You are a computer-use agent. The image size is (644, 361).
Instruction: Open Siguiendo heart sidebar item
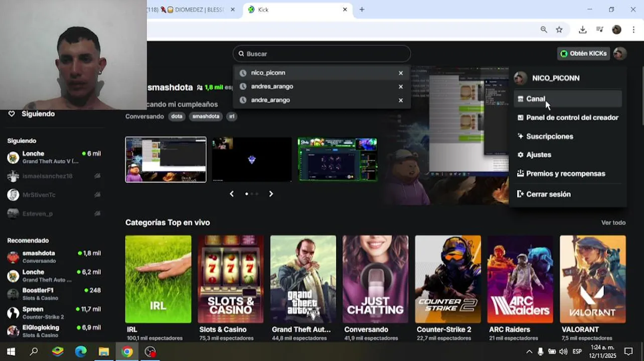[x=31, y=114]
